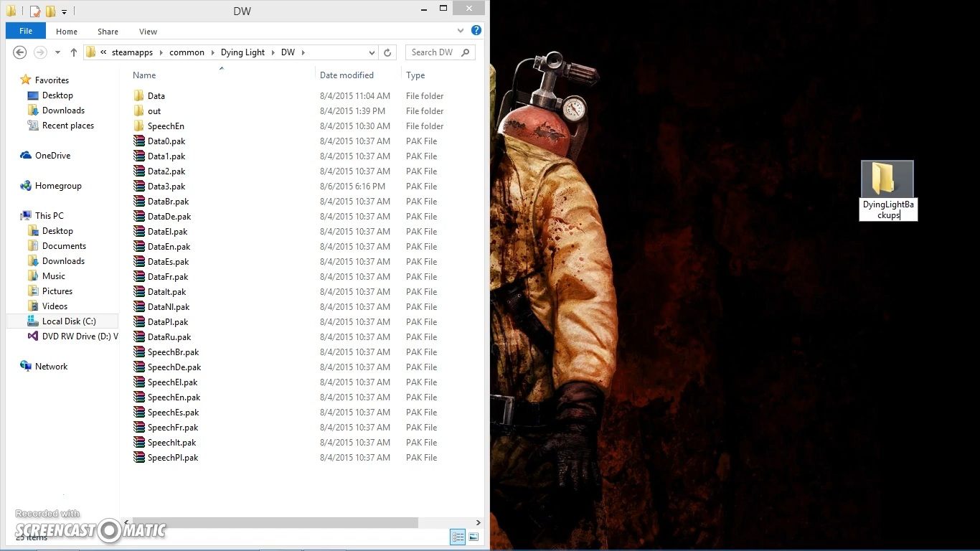Select the out folder icon
The height and width of the screenshot is (551, 980).
(x=139, y=111)
